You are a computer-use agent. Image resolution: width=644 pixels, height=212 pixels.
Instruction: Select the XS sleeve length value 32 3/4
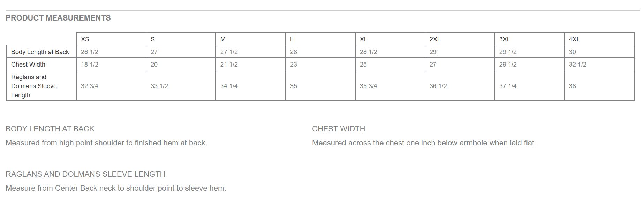[89, 86]
